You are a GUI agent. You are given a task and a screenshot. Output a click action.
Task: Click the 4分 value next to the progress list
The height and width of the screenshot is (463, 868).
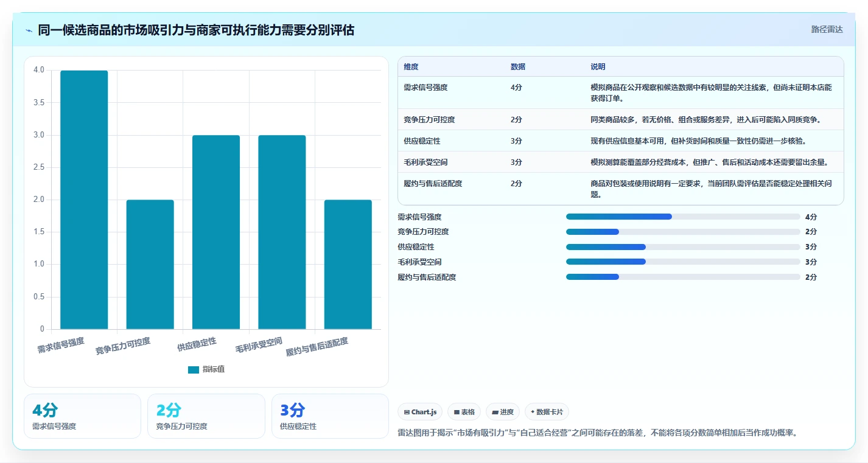tap(811, 217)
